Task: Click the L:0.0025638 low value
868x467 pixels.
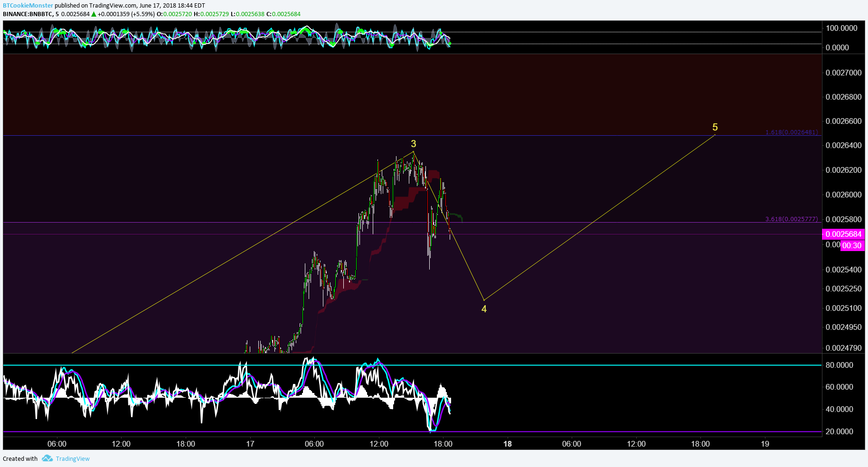Action: [x=247, y=14]
